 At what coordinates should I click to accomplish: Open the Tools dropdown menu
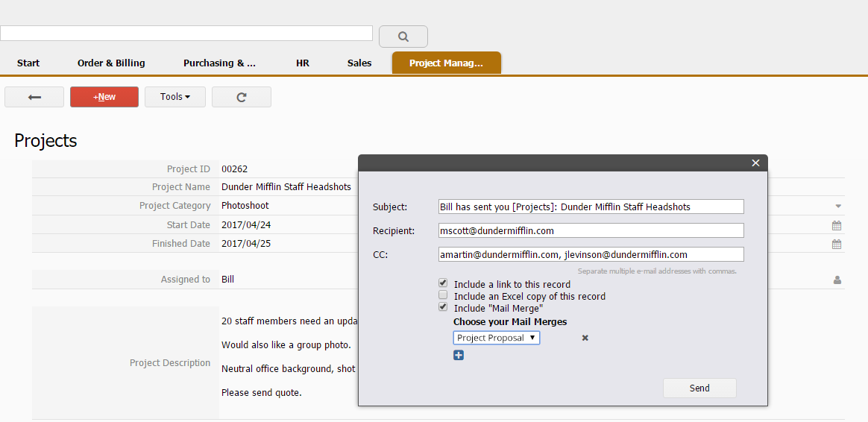point(175,97)
